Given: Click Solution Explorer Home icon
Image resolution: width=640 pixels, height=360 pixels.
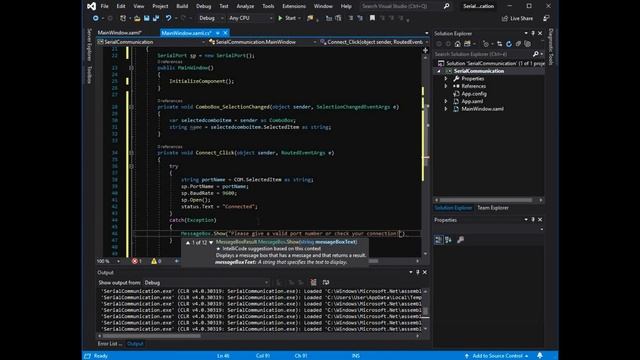Looking at the screenshot, I should point(458,44).
